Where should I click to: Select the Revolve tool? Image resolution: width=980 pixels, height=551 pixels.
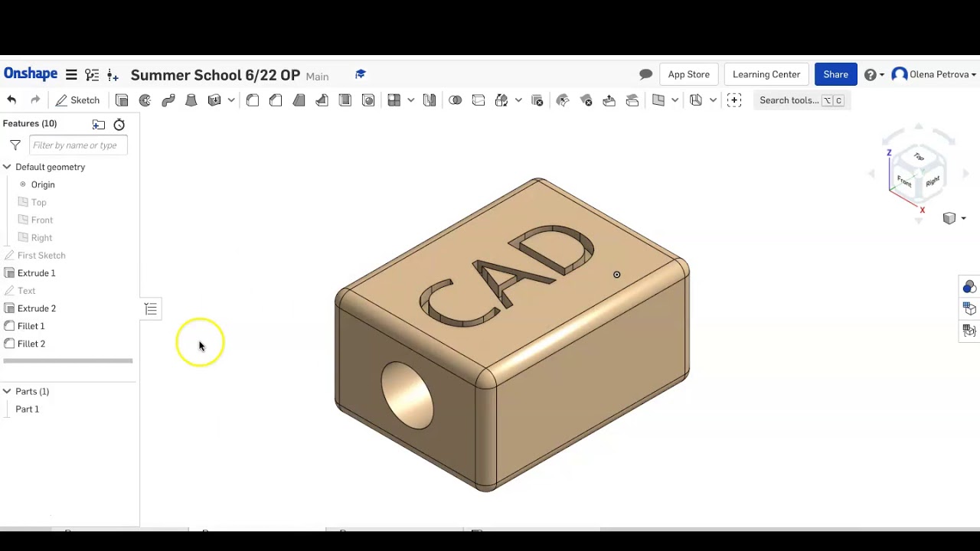[145, 100]
